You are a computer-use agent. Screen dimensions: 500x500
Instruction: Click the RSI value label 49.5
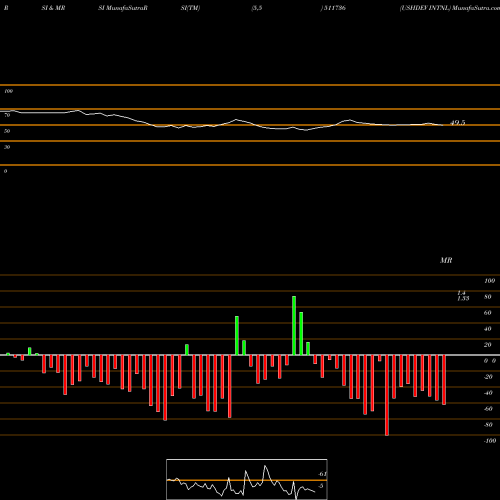458,123
